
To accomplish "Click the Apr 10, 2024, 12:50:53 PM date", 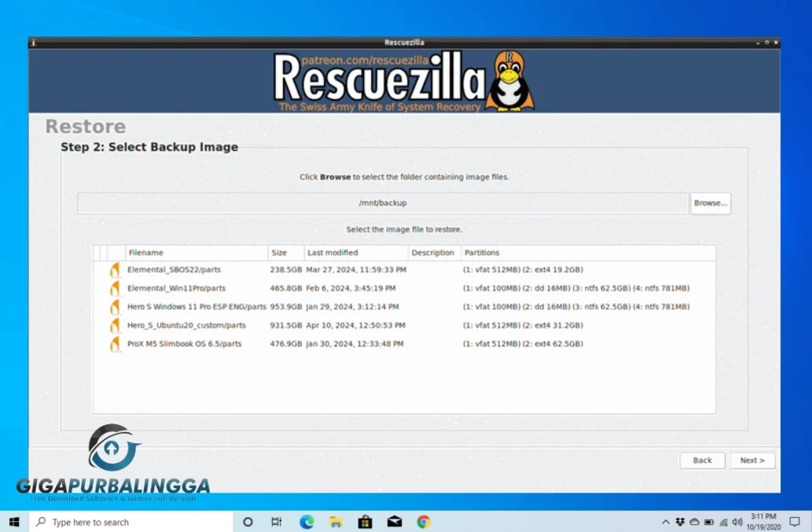I will (x=356, y=325).
